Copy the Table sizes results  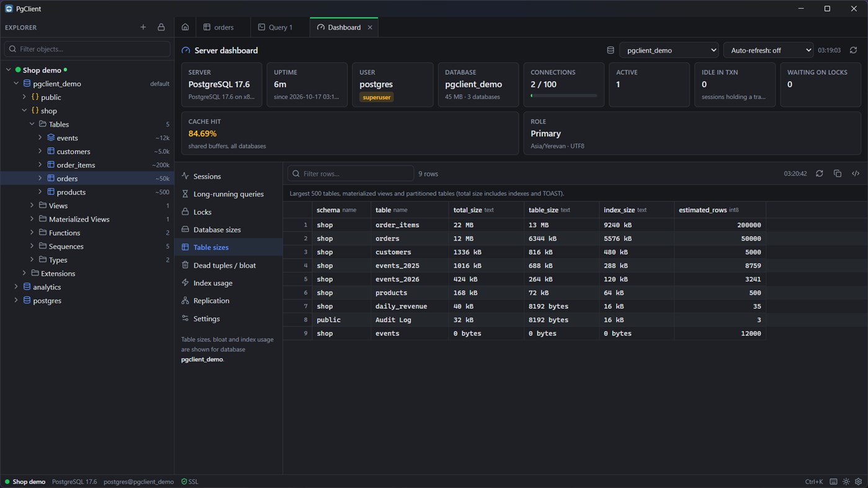838,174
